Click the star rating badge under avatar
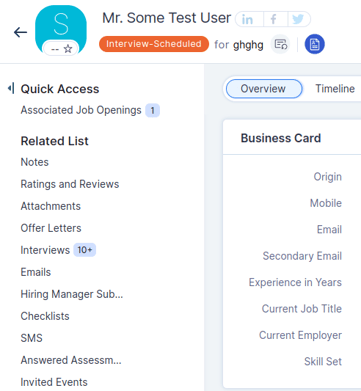The width and height of the screenshot is (361, 391). tap(61, 49)
